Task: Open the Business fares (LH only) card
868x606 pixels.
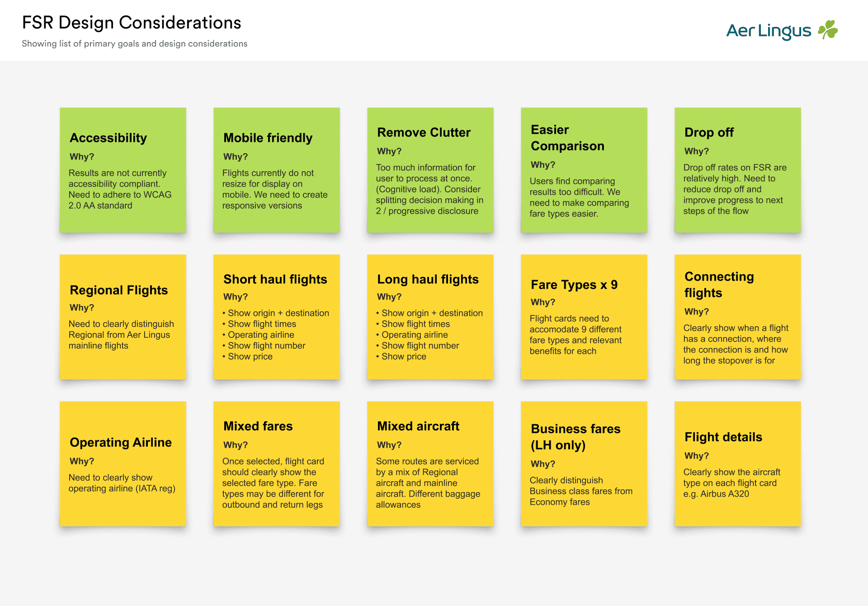Action: point(584,464)
